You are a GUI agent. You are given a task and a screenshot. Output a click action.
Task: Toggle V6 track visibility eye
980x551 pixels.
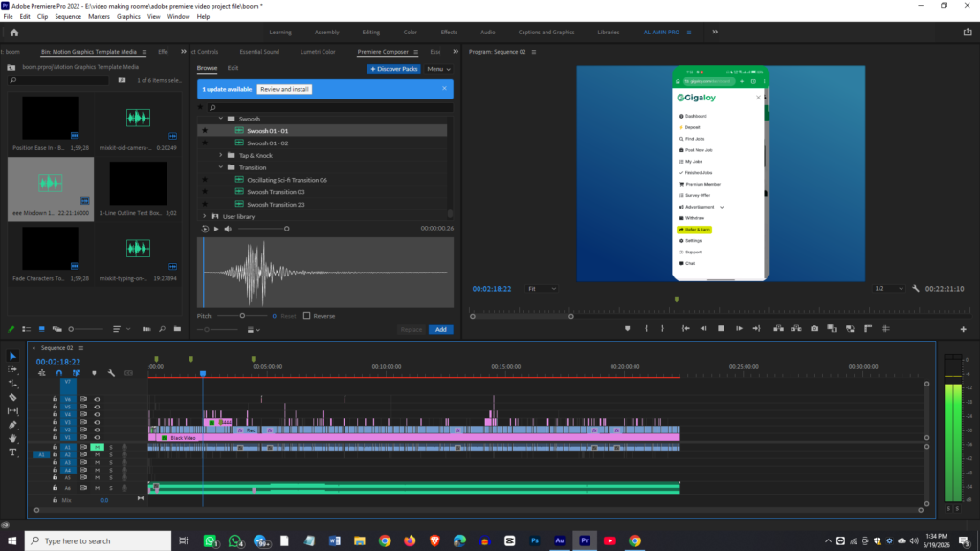tap(97, 399)
